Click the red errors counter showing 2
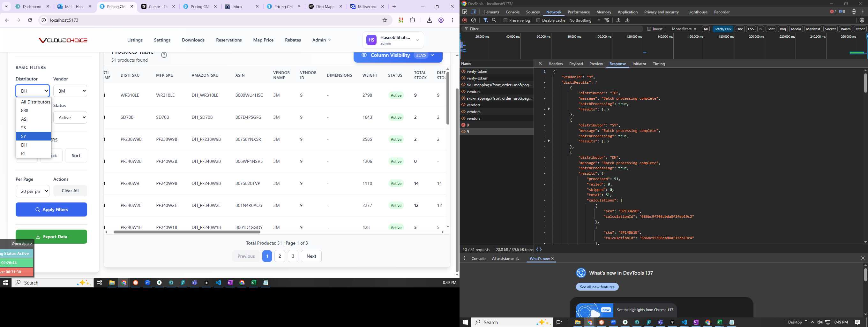 click(x=833, y=12)
